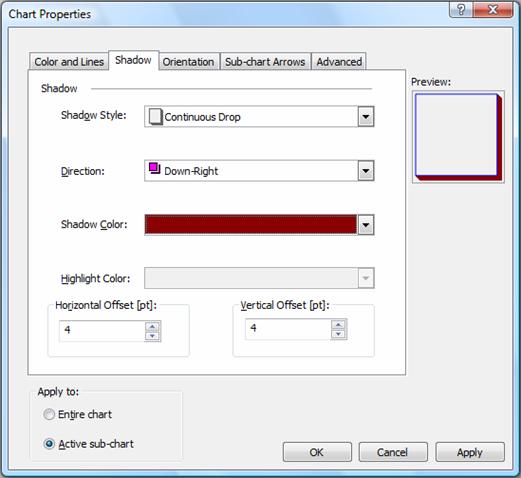Click the magenta Down-Right direction icon

pyautogui.click(x=155, y=169)
